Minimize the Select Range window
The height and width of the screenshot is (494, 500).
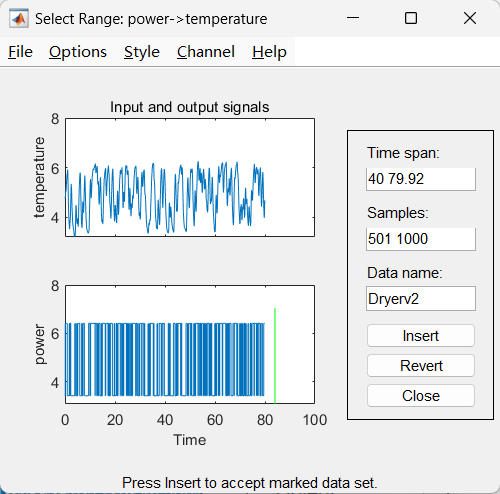[353, 18]
